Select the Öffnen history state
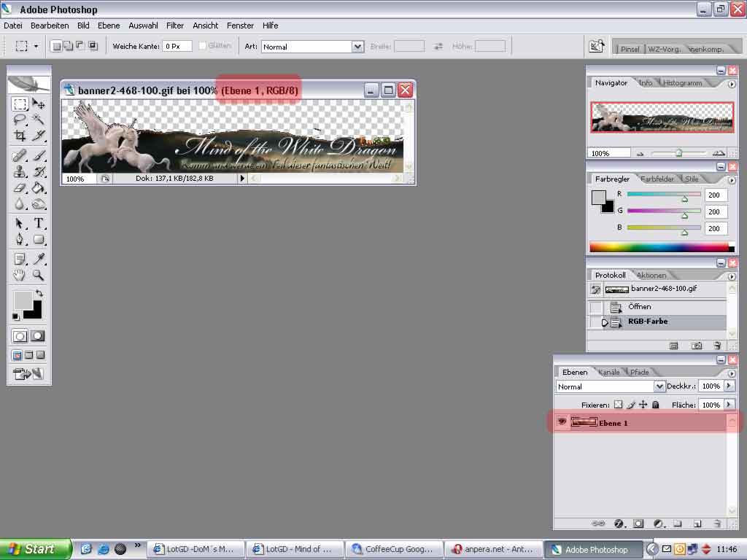The height and width of the screenshot is (560, 747). (639, 307)
